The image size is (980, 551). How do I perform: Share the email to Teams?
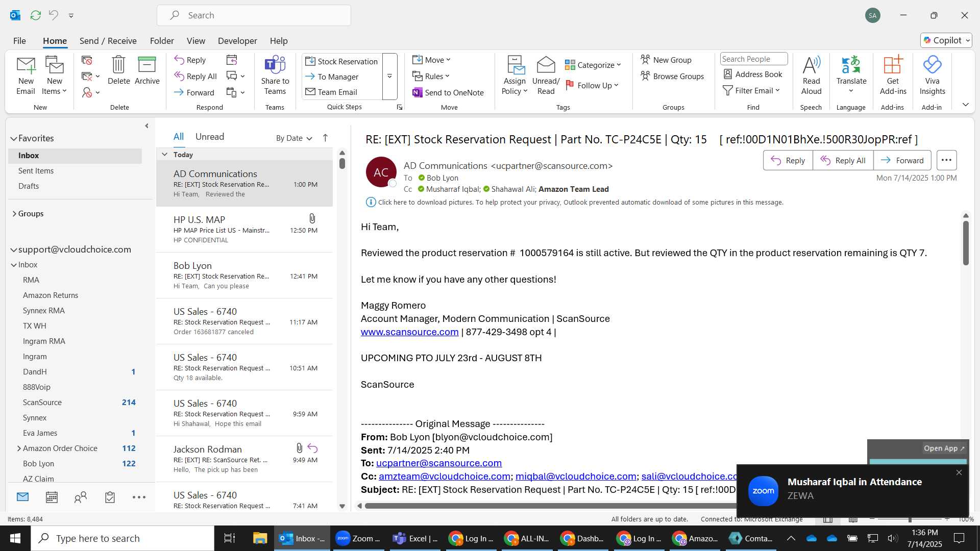pyautogui.click(x=275, y=76)
